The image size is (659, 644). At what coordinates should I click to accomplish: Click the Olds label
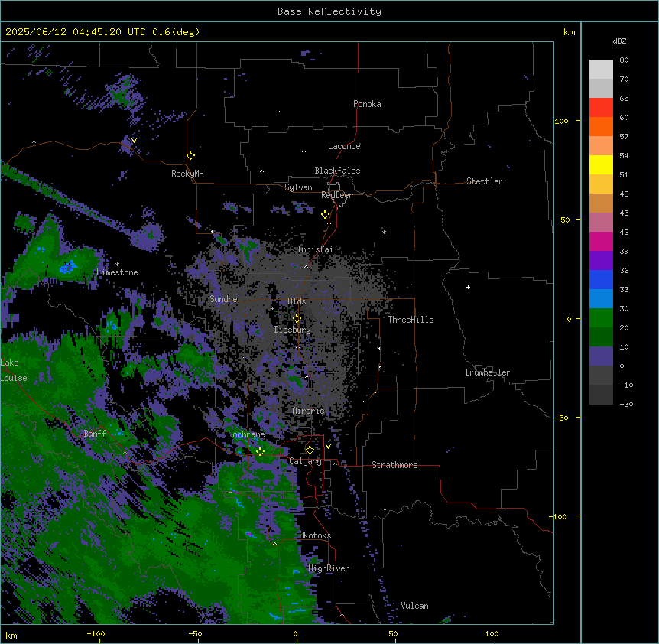[297, 301]
